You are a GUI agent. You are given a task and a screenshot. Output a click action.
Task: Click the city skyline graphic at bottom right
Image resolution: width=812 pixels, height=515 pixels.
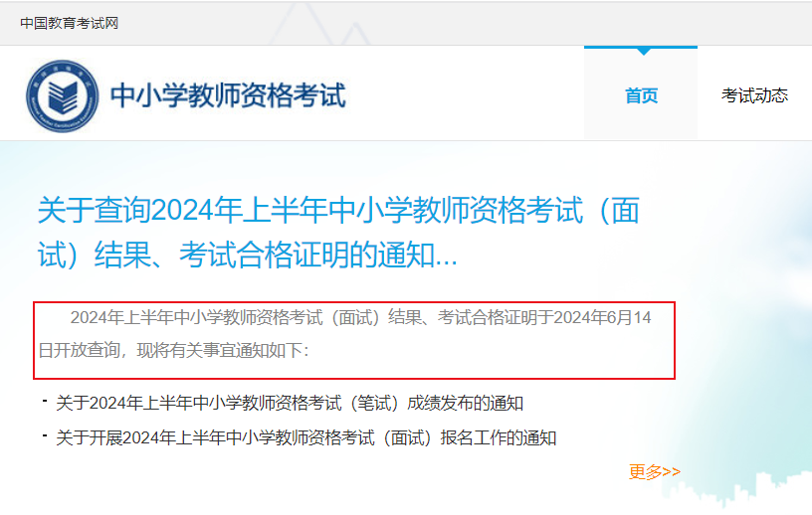[735, 491]
